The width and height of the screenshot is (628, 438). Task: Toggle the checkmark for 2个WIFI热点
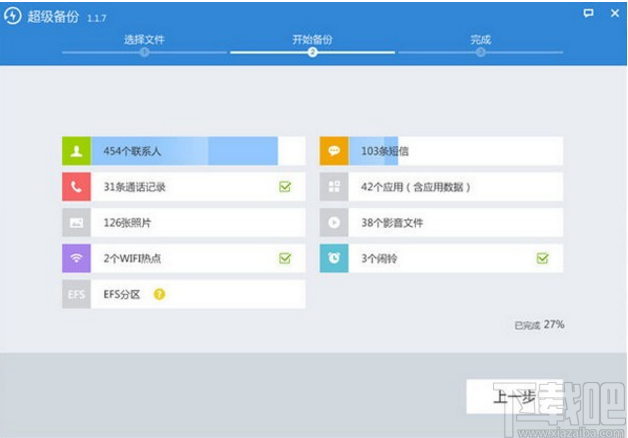coord(285,258)
